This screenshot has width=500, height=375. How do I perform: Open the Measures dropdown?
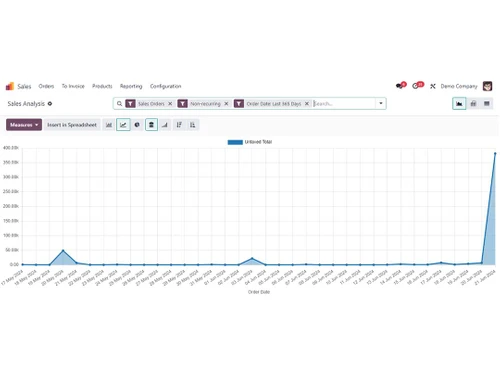(x=24, y=125)
